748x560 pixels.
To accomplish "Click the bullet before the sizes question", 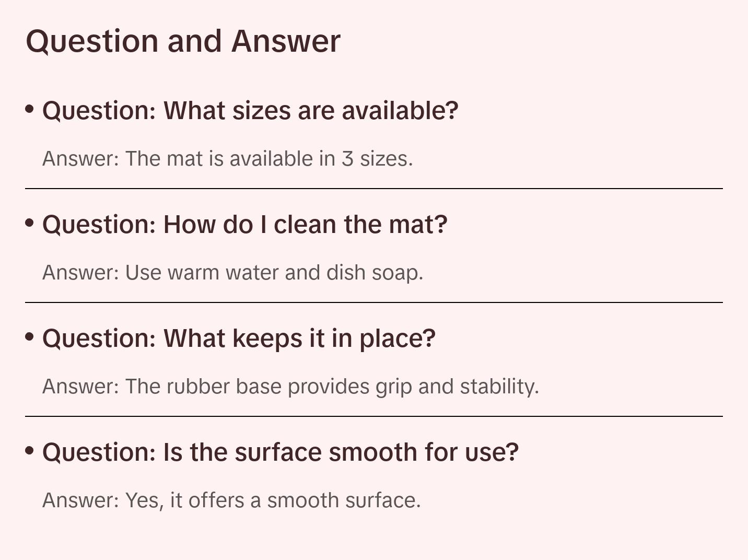I will [x=30, y=109].
